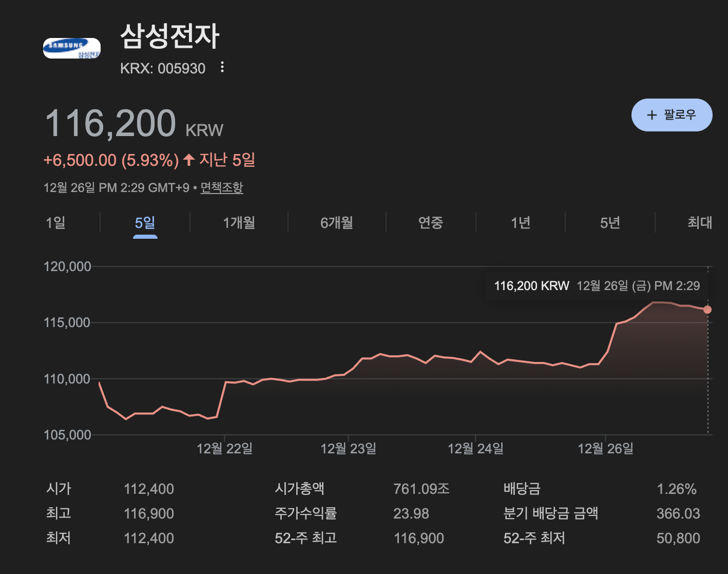This screenshot has width=728, height=574.
Task: Click the market cap value 761.09조
Action: (422, 489)
